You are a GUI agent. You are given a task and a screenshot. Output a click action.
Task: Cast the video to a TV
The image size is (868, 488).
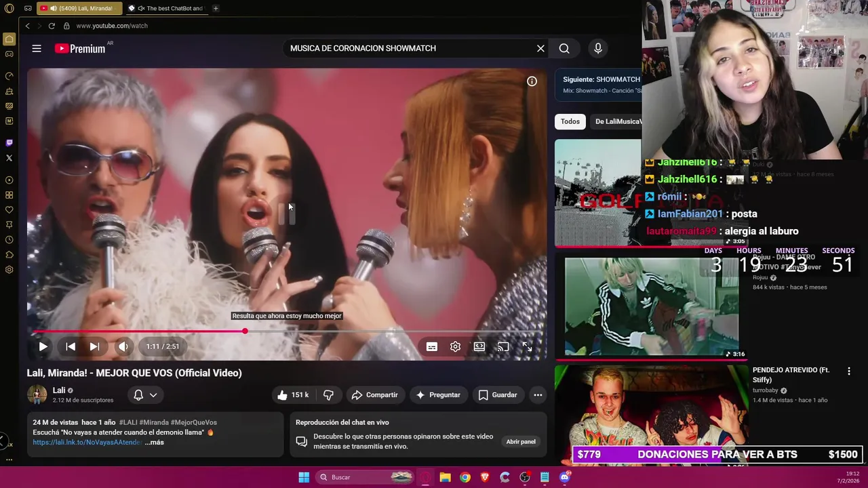pos(503,346)
